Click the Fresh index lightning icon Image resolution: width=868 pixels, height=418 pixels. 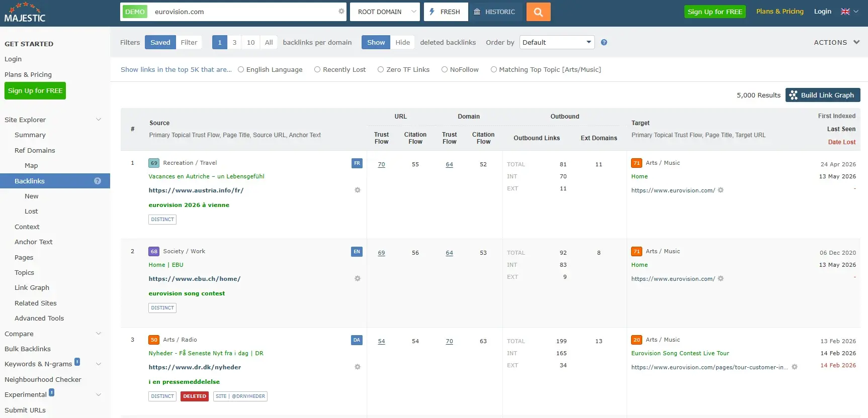point(432,12)
